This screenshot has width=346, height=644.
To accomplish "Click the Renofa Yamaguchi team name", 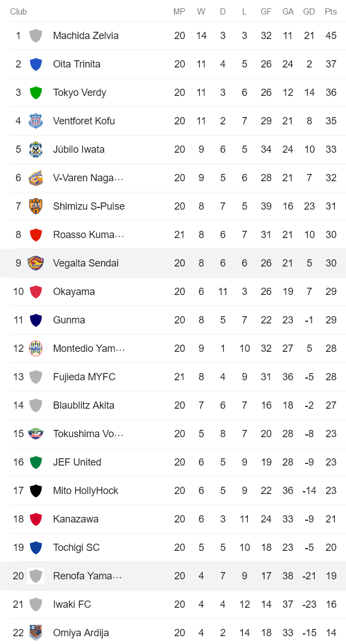I will tap(87, 575).
